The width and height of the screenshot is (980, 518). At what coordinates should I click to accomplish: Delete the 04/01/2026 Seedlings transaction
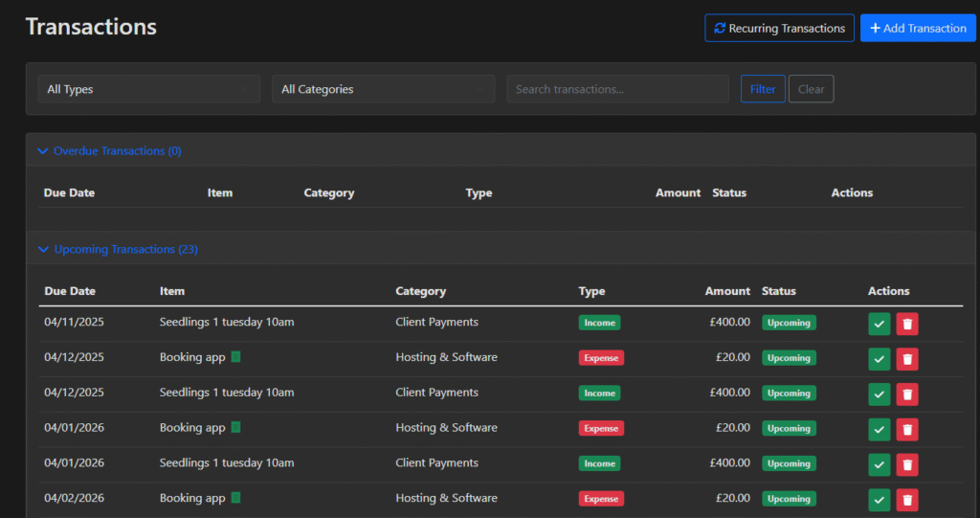pos(907,464)
